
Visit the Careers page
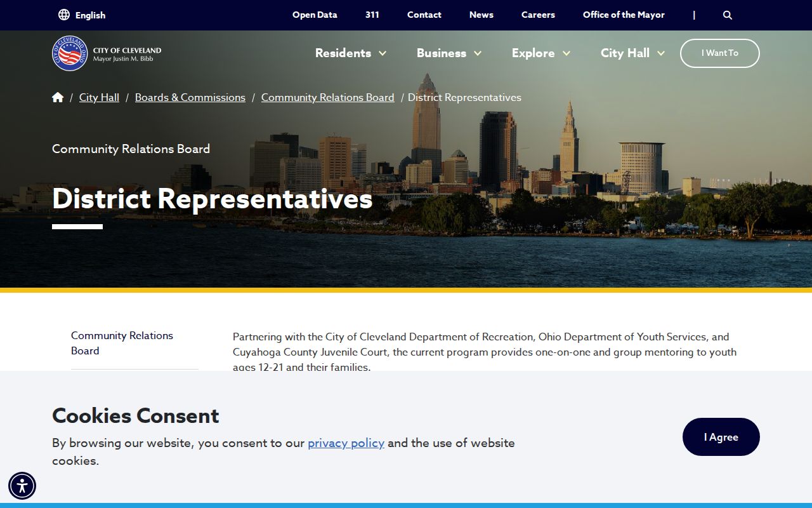click(x=538, y=15)
